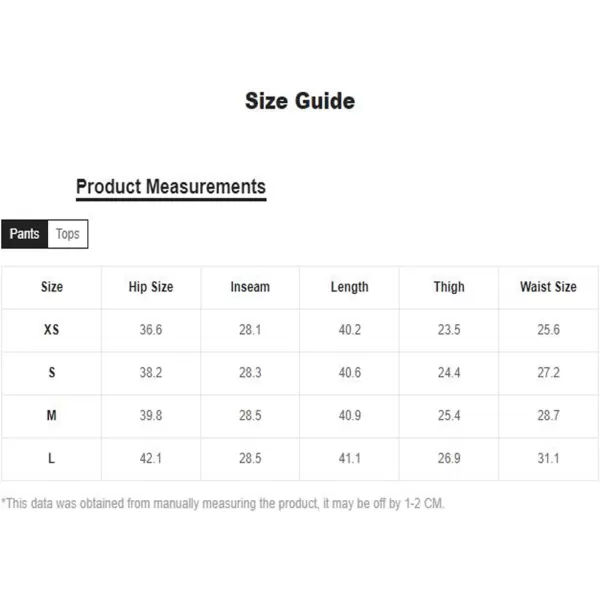Click the manual measurement disclaimer note

pos(223,504)
